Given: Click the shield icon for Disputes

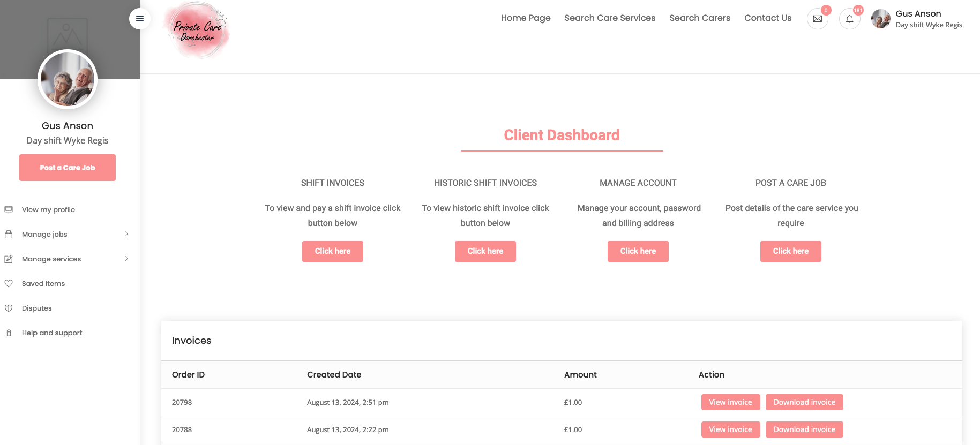Looking at the screenshot, I should pos(9,308).
